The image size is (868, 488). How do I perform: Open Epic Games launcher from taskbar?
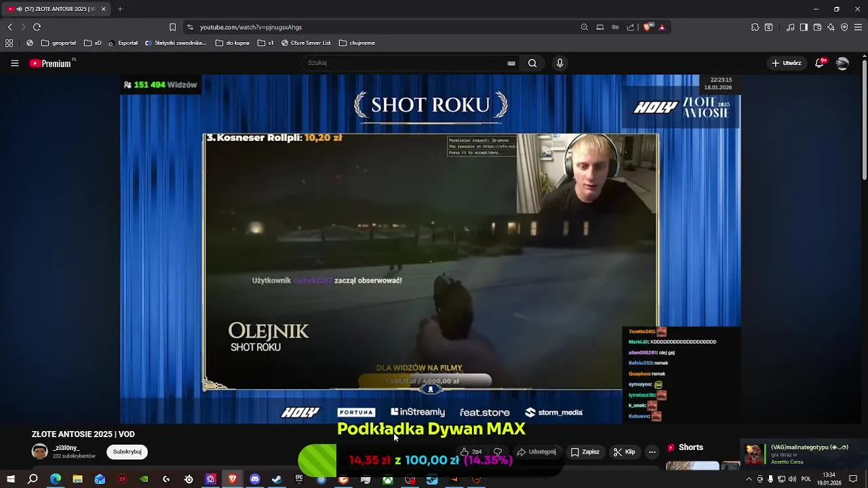pyautogui.click(x=299, y=479)
